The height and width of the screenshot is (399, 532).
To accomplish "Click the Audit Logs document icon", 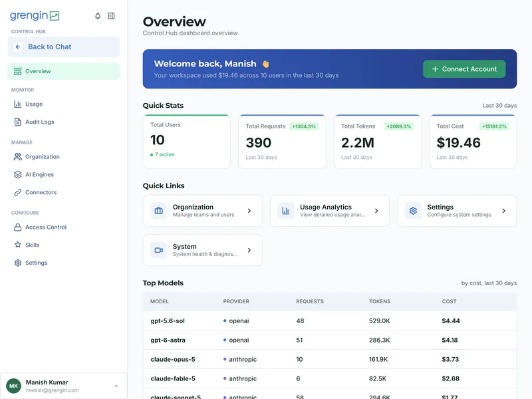I will (18, 122).
